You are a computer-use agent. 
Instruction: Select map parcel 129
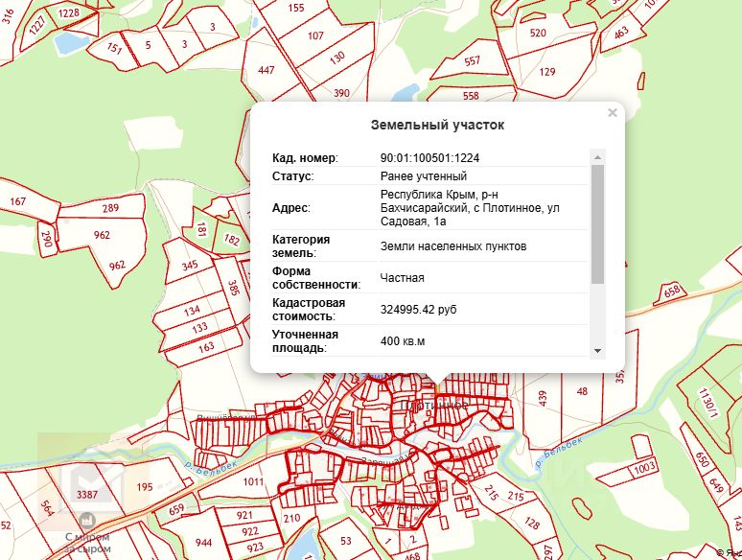click(547, 72)
